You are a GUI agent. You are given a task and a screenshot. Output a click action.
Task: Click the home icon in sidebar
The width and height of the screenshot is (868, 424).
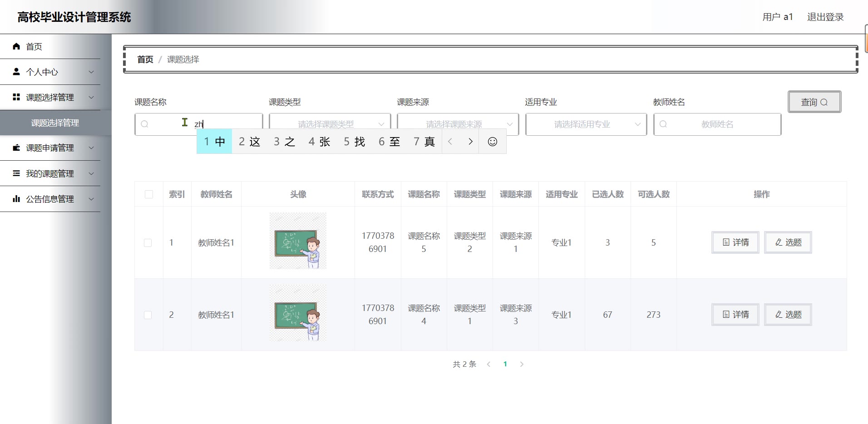click(x=16, y=46)
